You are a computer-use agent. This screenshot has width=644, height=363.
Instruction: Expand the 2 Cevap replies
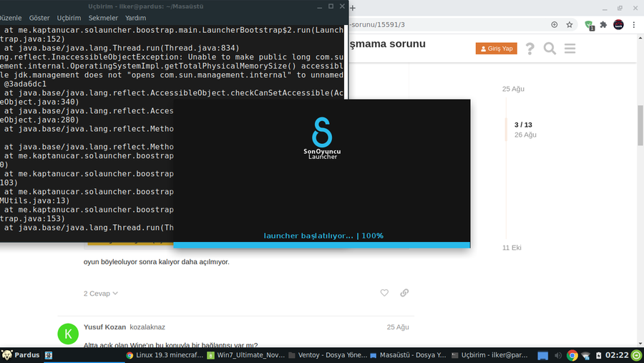point(101,294)
